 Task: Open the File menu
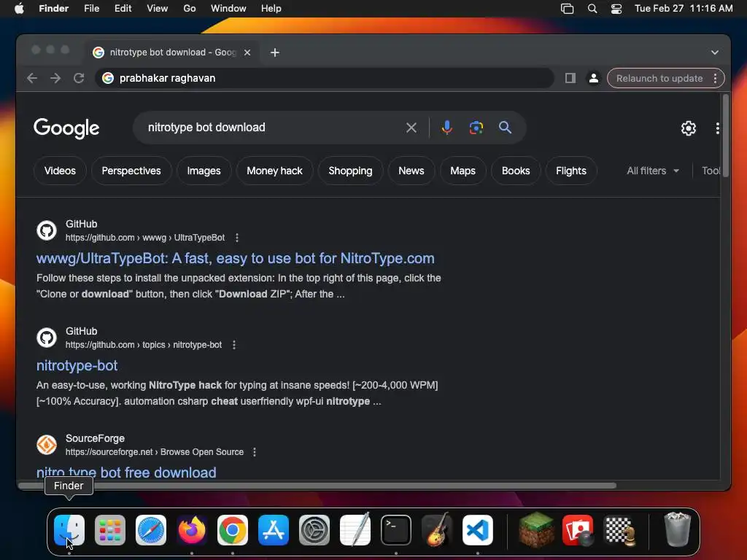pyautogui.click(x=91, y=9)
